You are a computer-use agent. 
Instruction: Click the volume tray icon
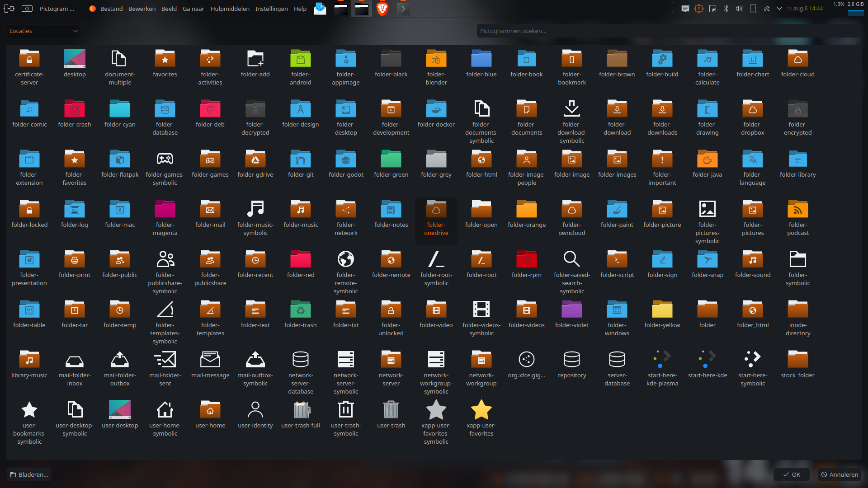[x=739, y=9]
